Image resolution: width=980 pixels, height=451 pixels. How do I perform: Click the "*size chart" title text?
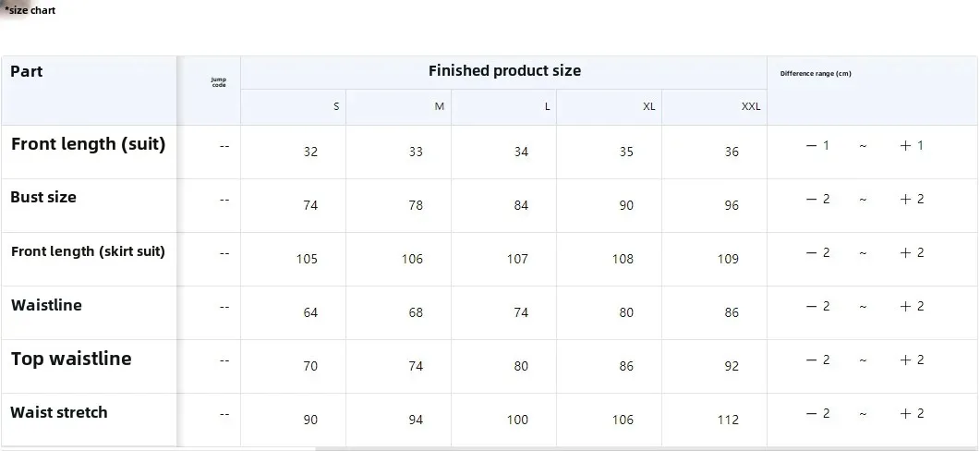(x=30, y=10)
